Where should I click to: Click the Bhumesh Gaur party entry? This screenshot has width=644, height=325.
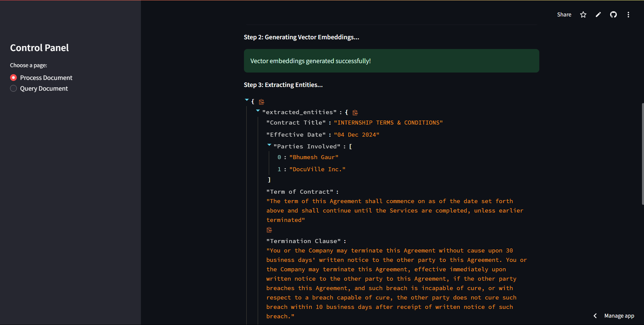tap(314, 157)
